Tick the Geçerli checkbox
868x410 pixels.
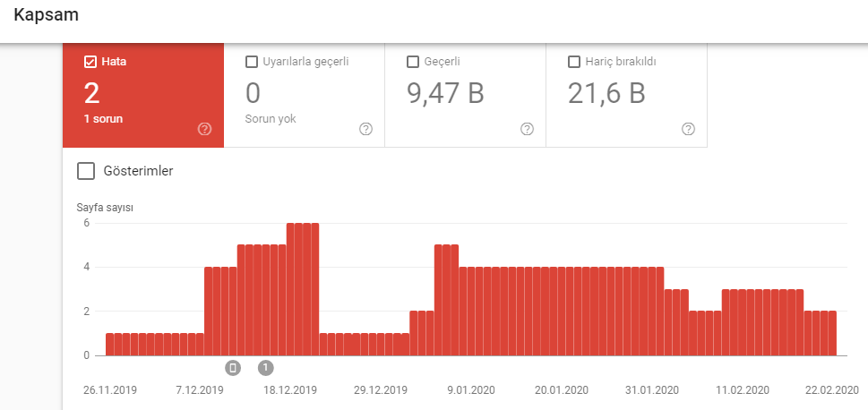click(412, 62)
